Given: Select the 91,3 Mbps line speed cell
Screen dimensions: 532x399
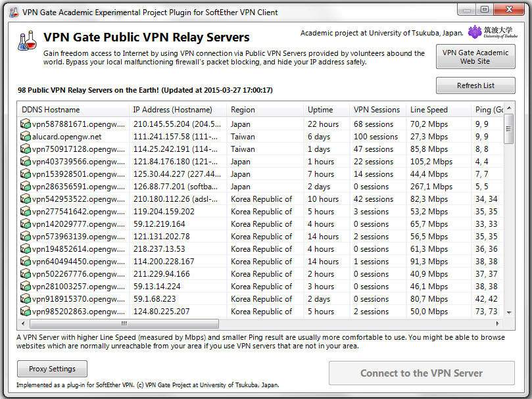Looking at the screenshot, I should [429, 261].
